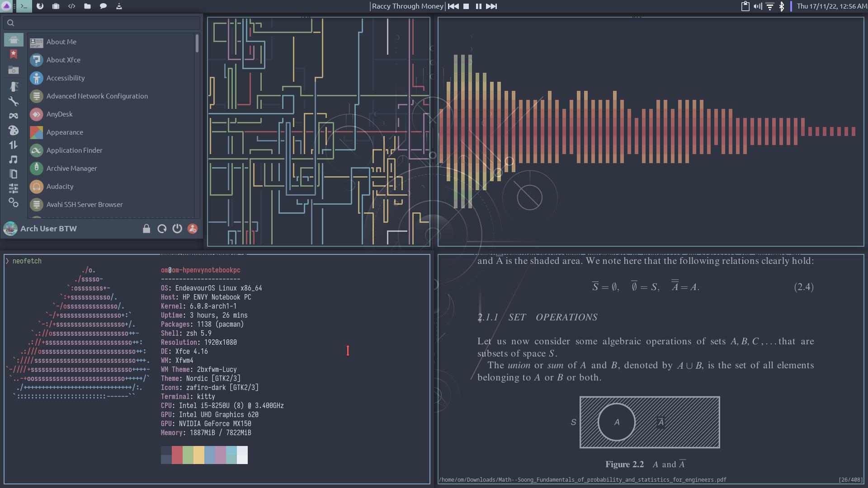
Task: Open the Games category in the menu
Action: point(14,116)
